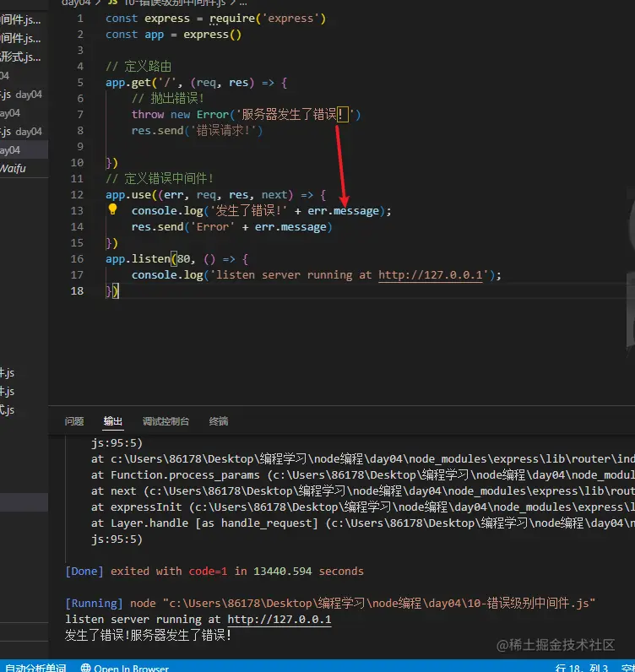Click the lightbulb quick-fix icon on line 13
Viewport: 635px width, 672px height.
click(x=113, y=209)
